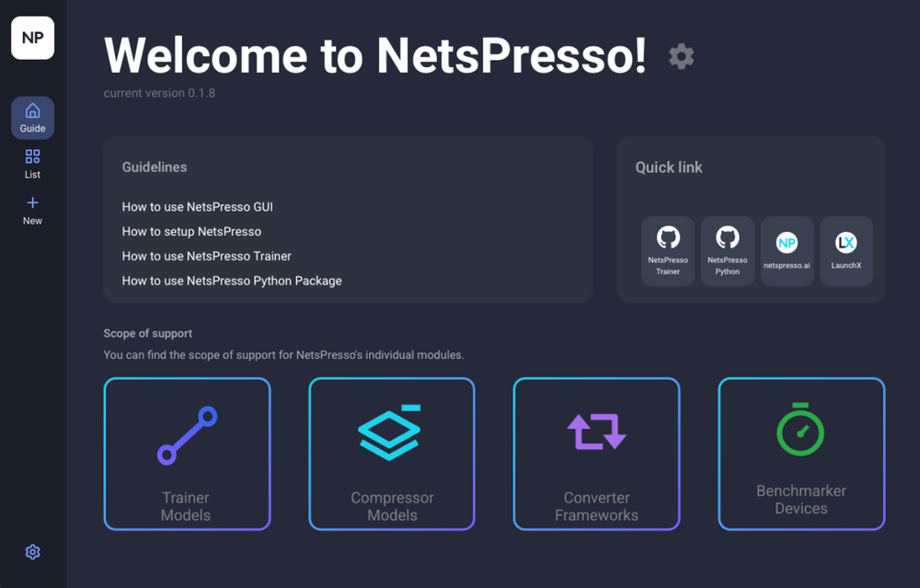Open the Converter Frameworks card
This screenshot has height=588, width=920.
point(596,454)
